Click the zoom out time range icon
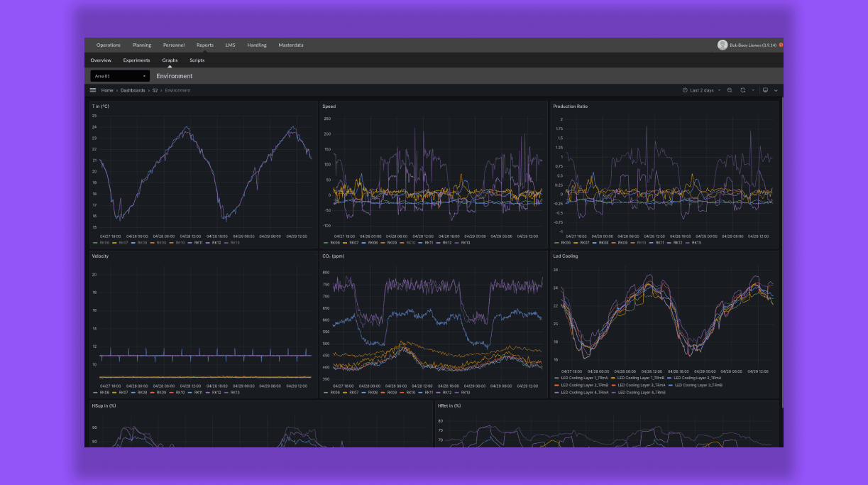Image resolution: width=868 pixels, height=485 pixels. coord(730,90)
